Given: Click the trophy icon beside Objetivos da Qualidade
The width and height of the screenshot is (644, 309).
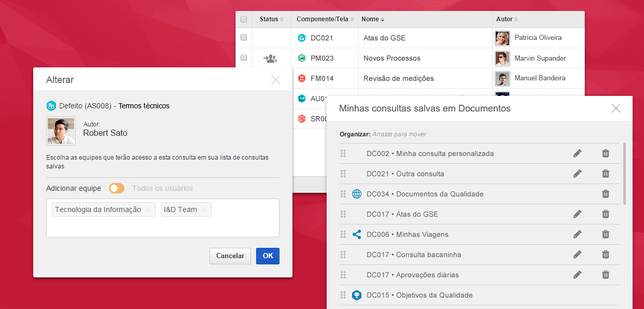Looking at the screenshot, I should [357, 295].
